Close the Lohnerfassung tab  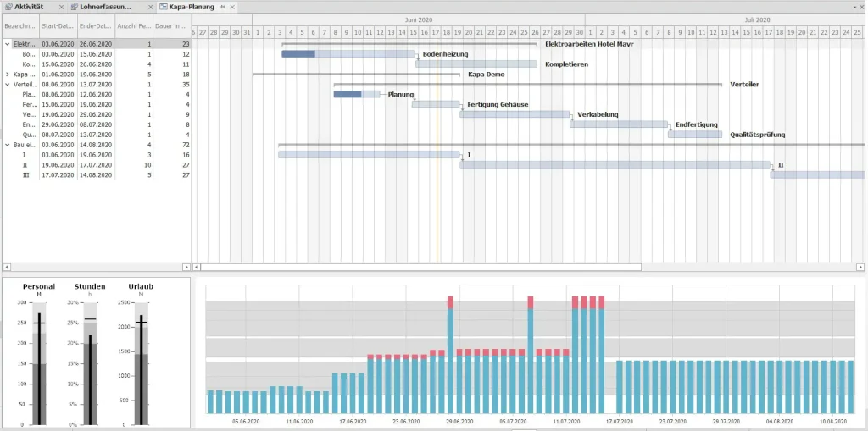151,7
